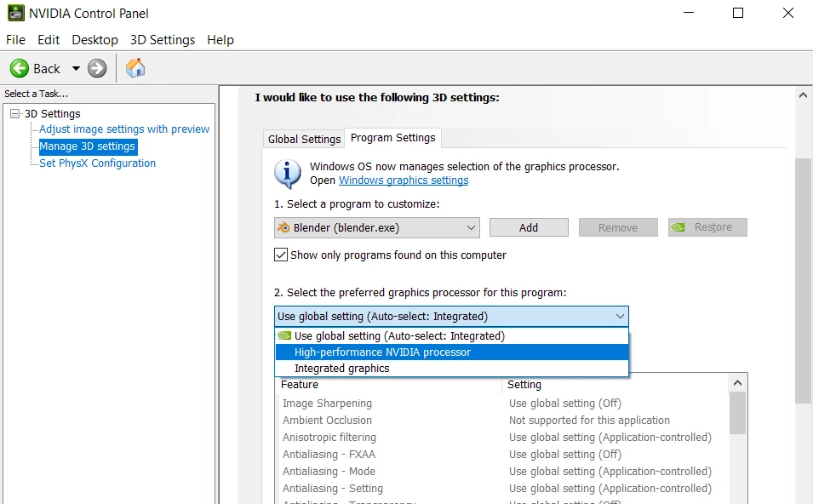Viewport: 813px width, 504px height.
Task: Click the NVIDIA Control Panel title icon
Action: click(x=15, y=13)
